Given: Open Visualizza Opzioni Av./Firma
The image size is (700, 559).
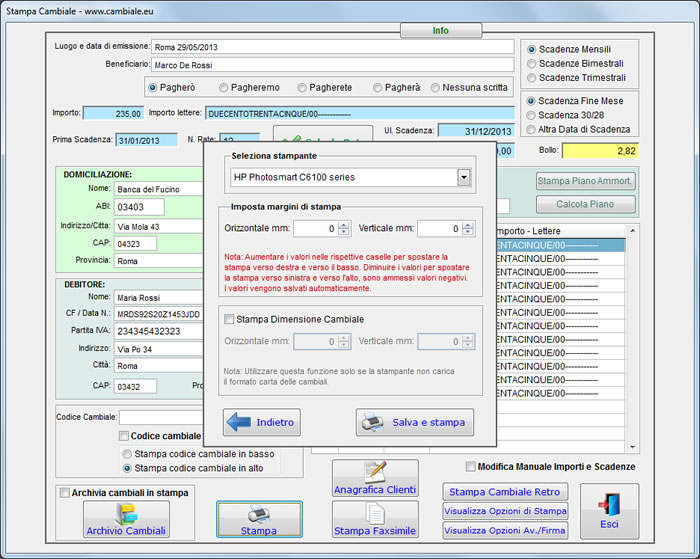Looking at the screenshot, I should tap(505, 530).
